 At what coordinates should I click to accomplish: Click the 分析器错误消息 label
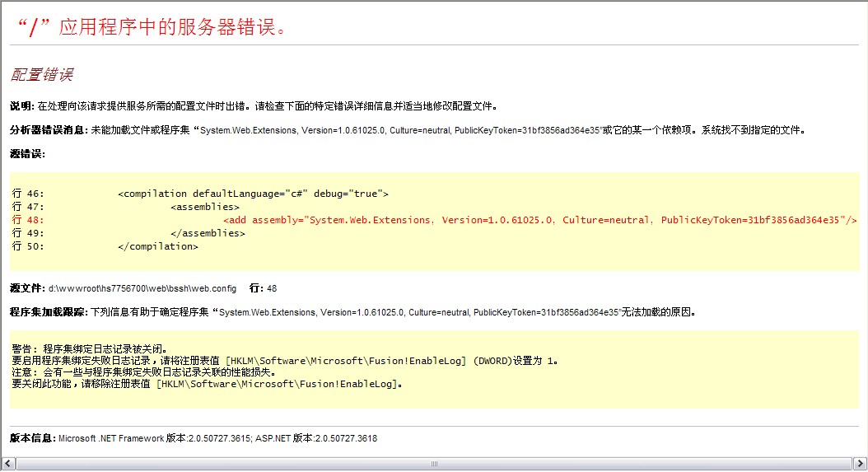point(49,130)
